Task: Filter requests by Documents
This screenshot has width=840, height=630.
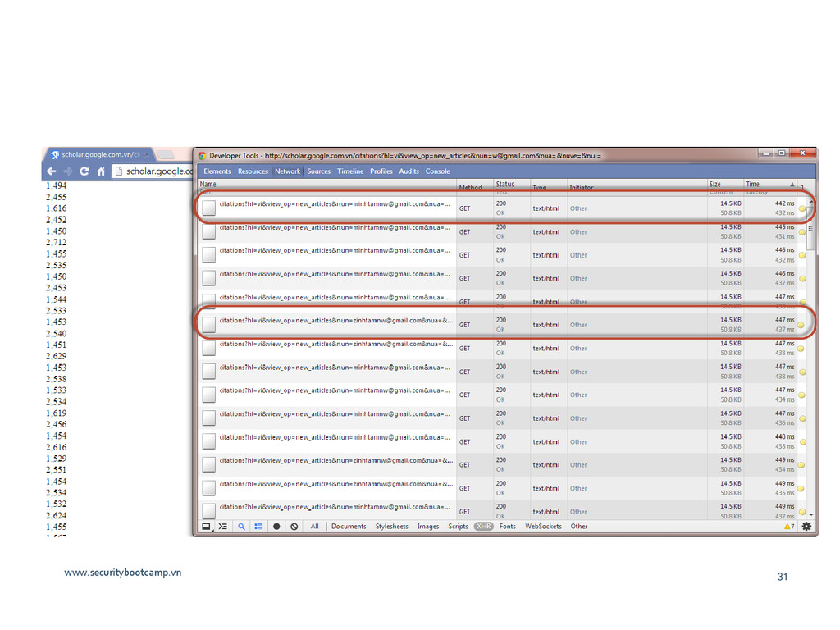Action: [x=349, y=527]
